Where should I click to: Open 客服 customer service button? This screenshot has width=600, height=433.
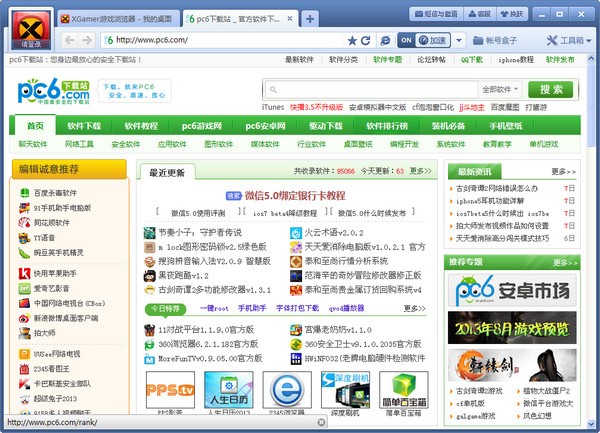480,14
